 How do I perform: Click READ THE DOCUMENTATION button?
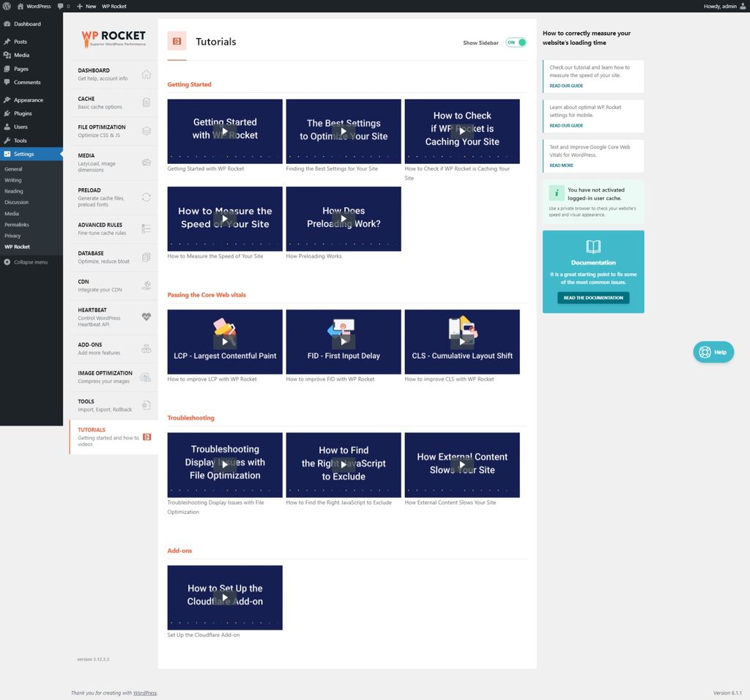pyautogui.click(x=593, y=297)
